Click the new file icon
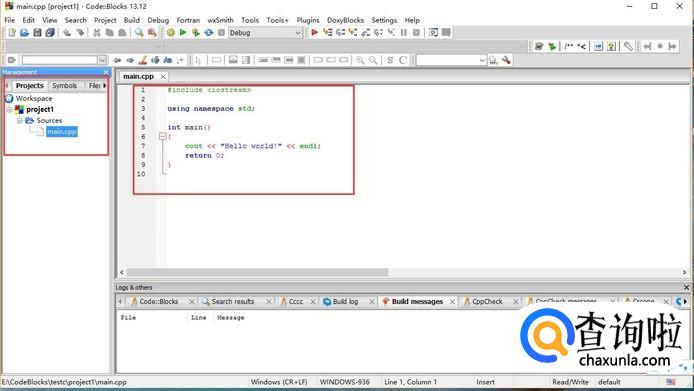The image size is (694, 391). point(12,32)
